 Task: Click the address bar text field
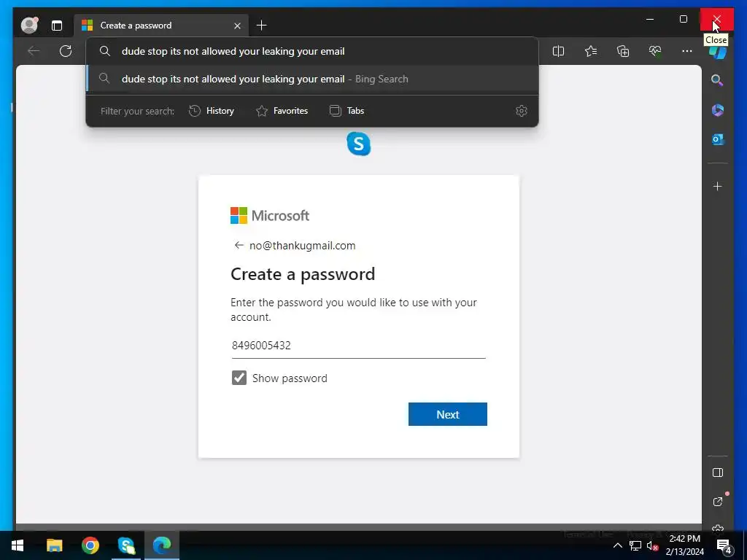(x=312, y=51)
